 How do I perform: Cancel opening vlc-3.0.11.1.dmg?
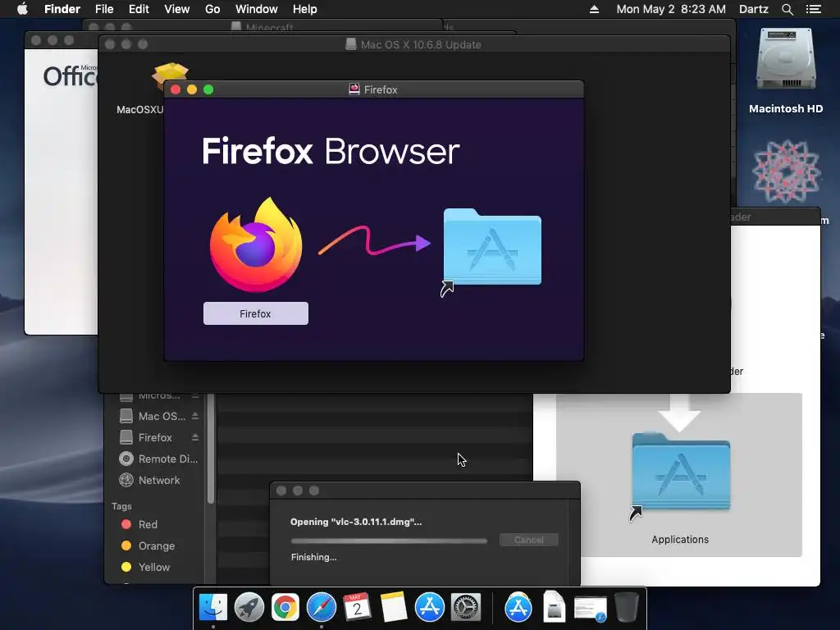529,540
